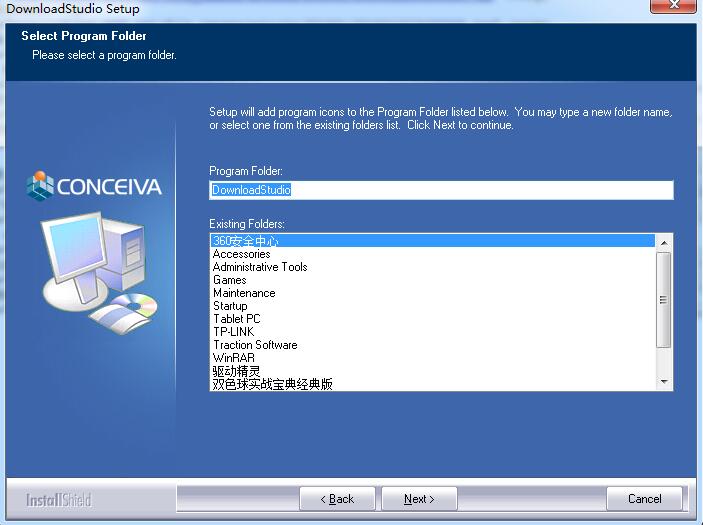
Task: Click the Back button
Action: point(337,499)
